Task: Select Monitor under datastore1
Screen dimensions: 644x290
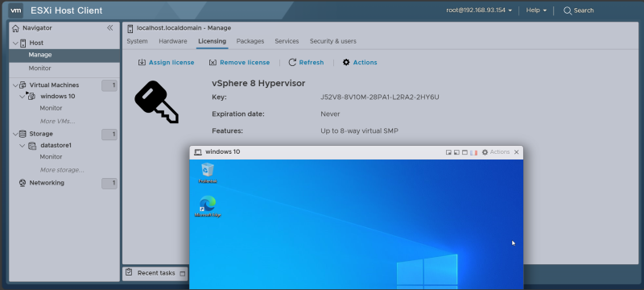Action: point(51,157)
